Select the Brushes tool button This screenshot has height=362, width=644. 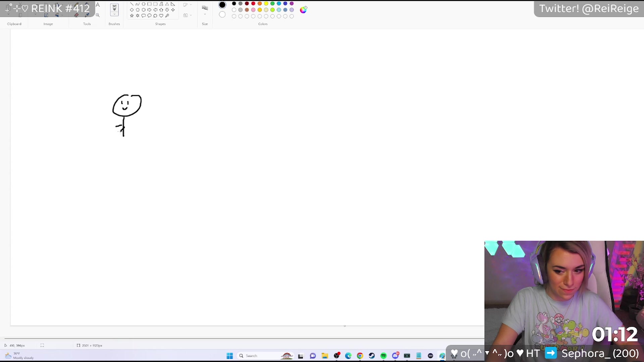[x=114, y=8]
